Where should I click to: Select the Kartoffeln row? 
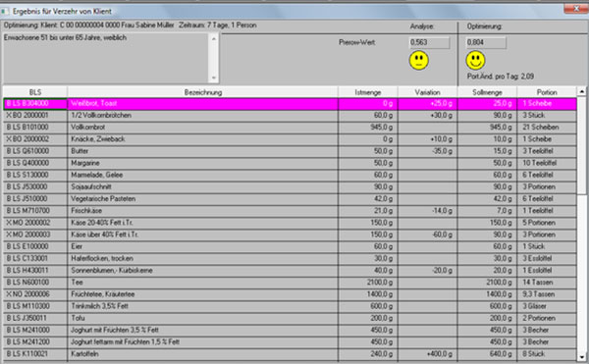[290, 354]
